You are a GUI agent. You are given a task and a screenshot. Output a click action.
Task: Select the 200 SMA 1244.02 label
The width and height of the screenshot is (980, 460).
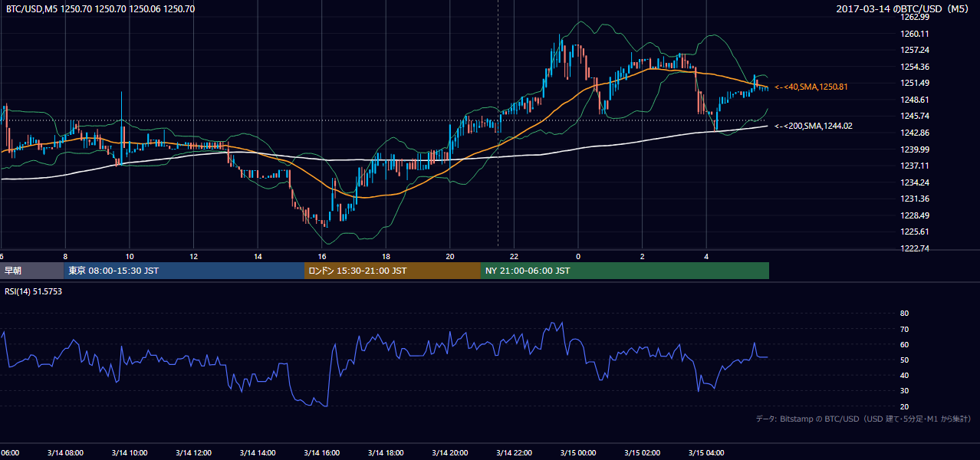[814, 126]
